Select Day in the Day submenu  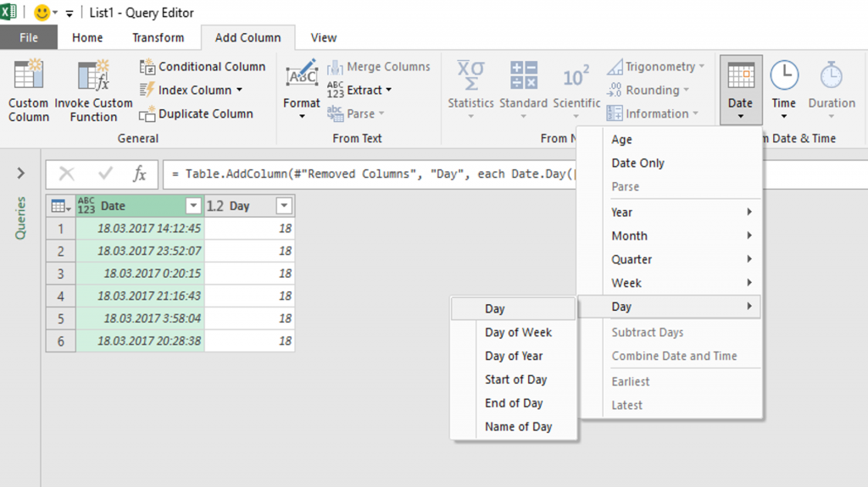point(513,309)
